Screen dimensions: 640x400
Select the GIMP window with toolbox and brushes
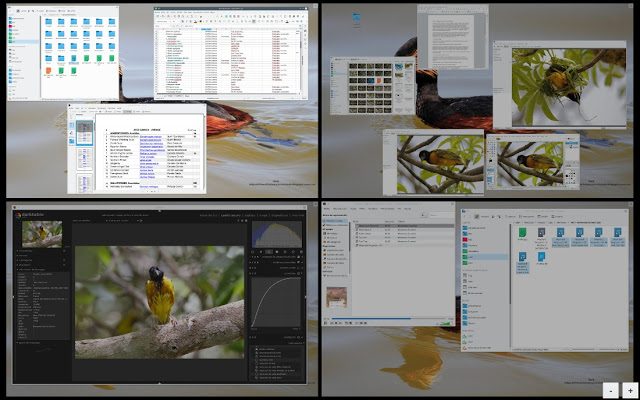pos(533,162)
